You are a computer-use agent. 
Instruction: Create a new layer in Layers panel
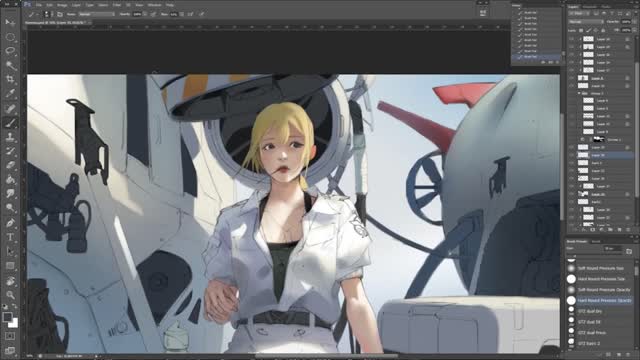coord(619,230)
